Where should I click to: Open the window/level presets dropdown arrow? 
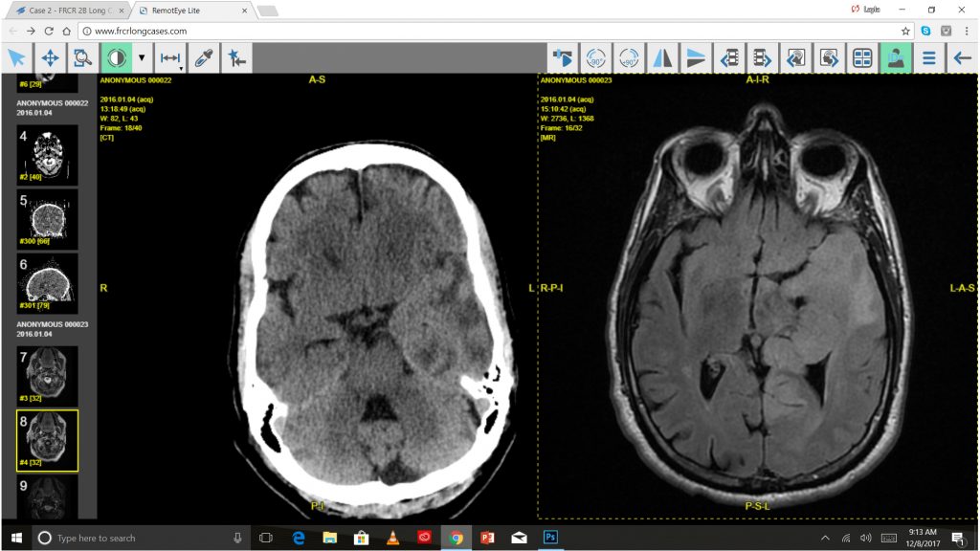142,58
